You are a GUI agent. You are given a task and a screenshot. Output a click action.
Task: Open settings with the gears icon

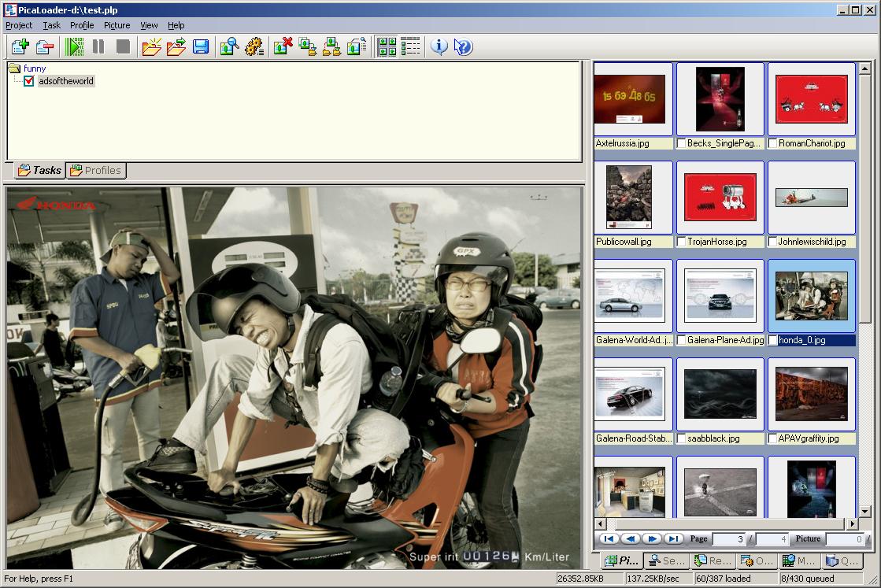click(x=254, y=46)
